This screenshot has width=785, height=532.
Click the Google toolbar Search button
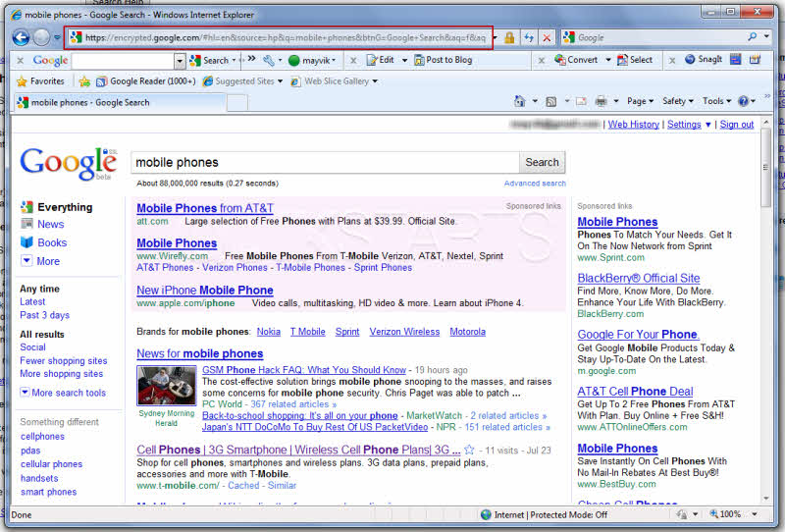(212, 60)
